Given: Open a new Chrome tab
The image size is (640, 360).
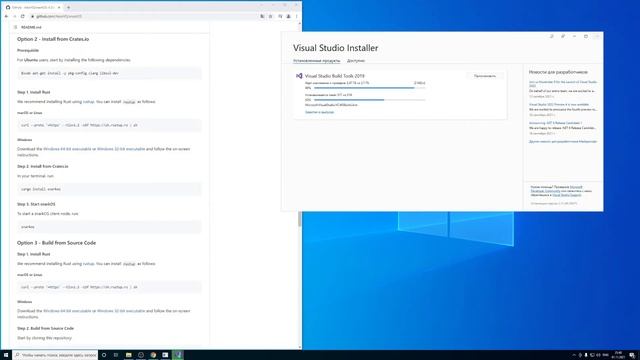Looking at the screenshot, I should [x=68, y=7].
